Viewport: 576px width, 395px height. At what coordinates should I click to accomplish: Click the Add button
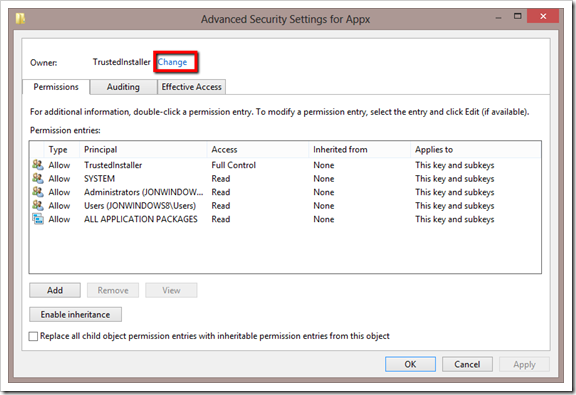(x=55, y=290)
